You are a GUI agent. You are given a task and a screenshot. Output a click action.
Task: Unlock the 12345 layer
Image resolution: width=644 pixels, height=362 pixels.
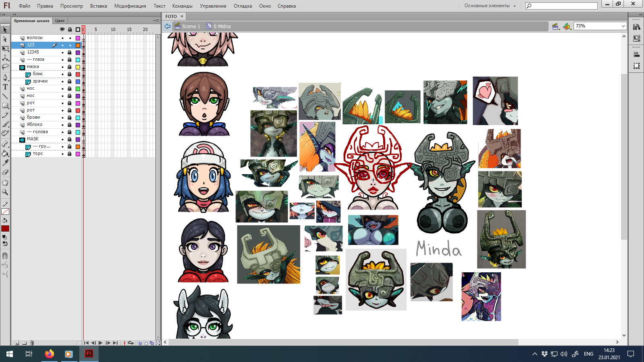tap(70, 52)
